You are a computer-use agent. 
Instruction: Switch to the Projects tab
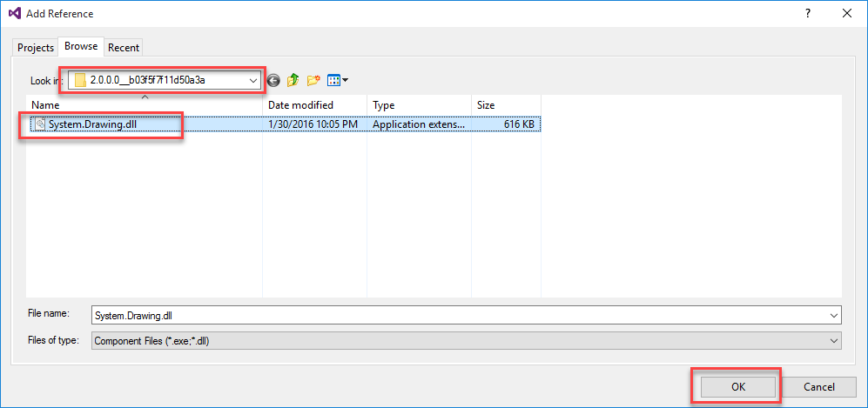point(36,48)
